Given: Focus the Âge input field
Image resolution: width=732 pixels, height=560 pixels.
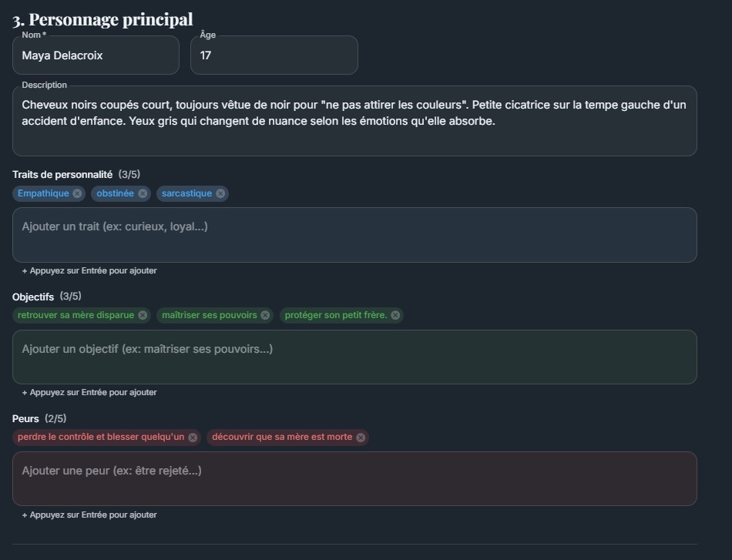Looking at the screenshot, I should (x=274, y=55).
